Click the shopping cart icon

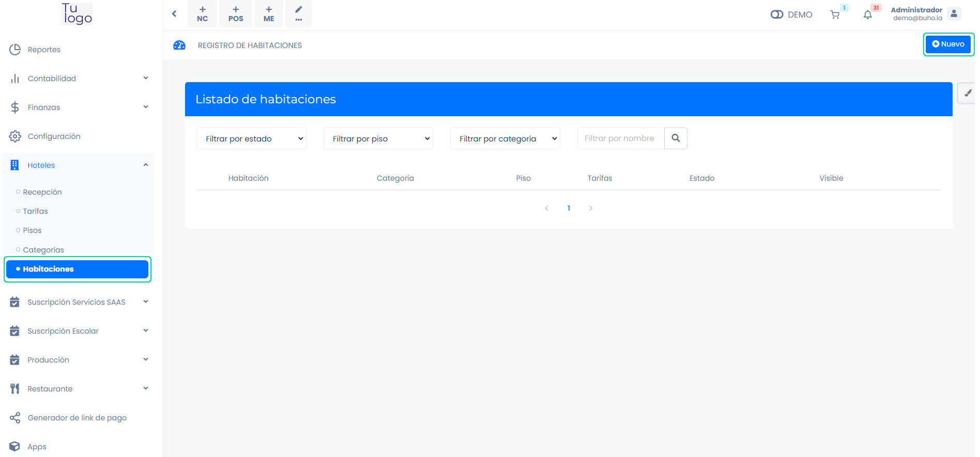(834, 15)
